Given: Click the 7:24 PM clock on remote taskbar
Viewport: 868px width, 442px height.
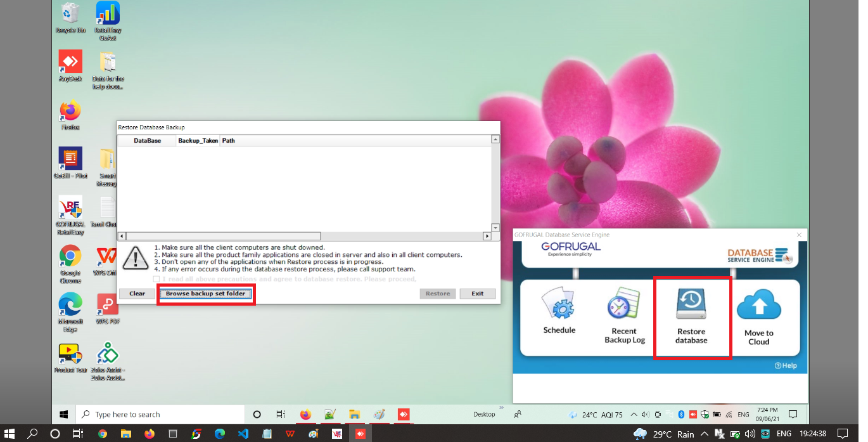Looking at the screenshot, I should pos(768,415).
